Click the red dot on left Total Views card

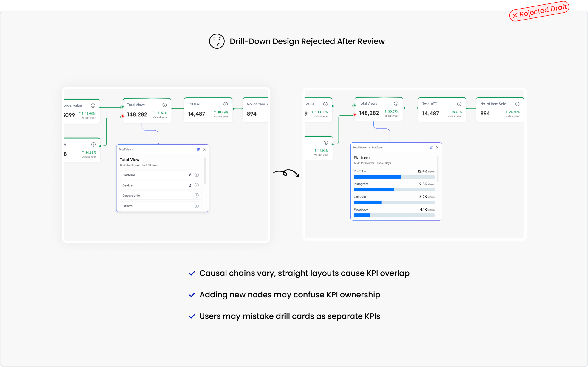coord(123,116)
